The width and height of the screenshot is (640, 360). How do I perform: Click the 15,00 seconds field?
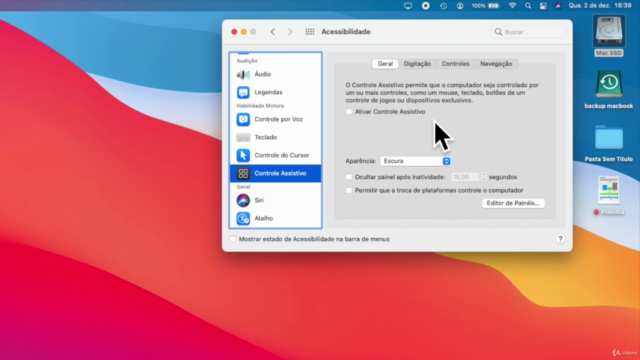tap(465, 177)
